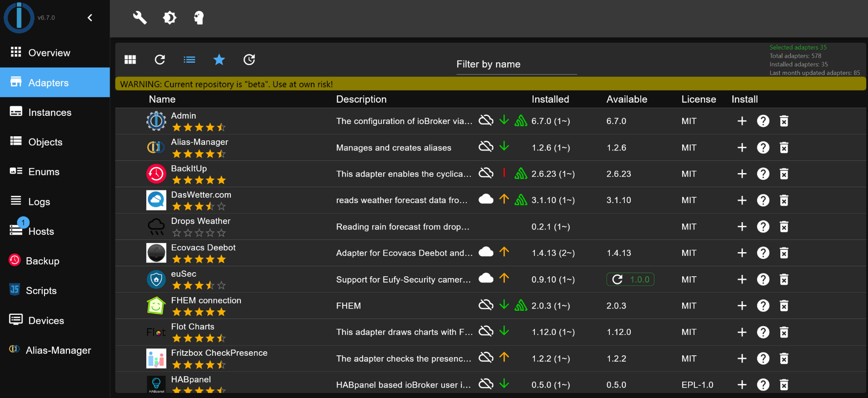Delete the euSec adapter
The width and height of the screenshot is (868, 398).
[784, 279]
